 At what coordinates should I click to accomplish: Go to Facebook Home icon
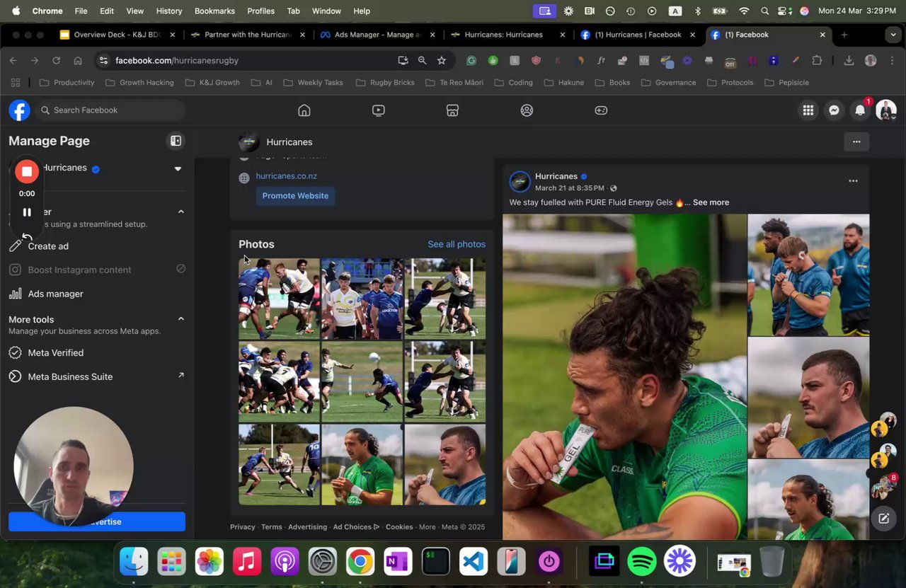[304, 110]
